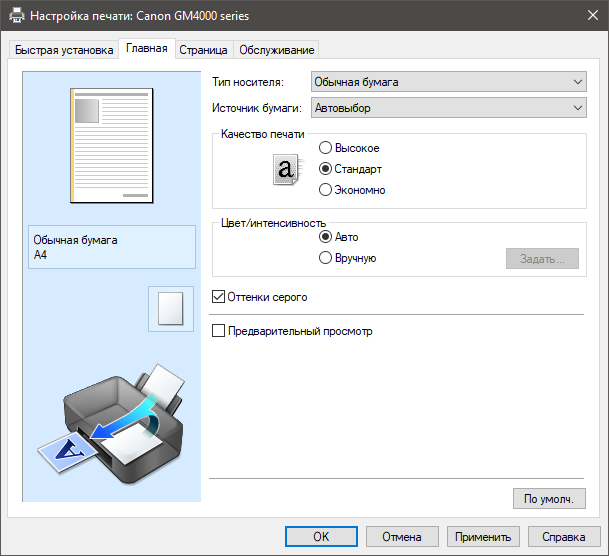Switch to Главная tab

click(x=147, y=49)
